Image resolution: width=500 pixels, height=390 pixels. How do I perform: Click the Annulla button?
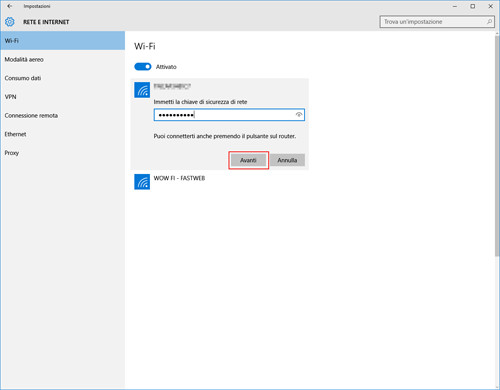[x=287, y=160]
